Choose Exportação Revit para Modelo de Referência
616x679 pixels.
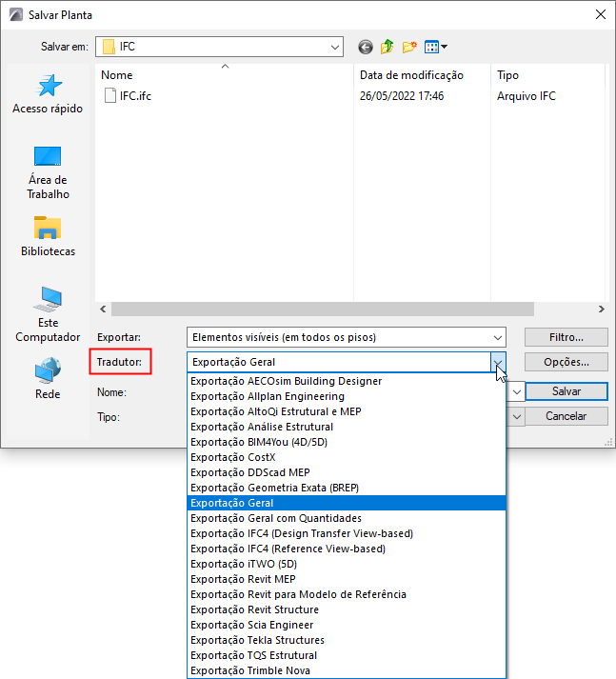pyautogui.click(x=347, y=594)
